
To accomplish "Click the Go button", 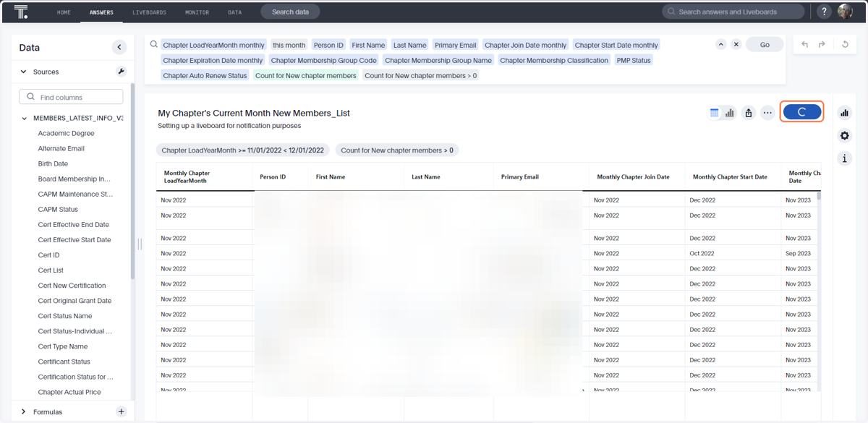I will pyautogui.click(x=765, y=44).
